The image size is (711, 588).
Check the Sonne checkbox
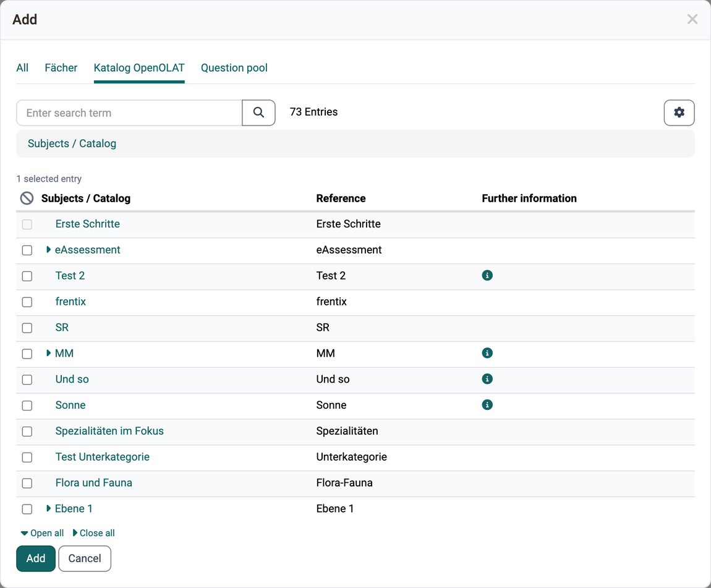coord(27,405)
